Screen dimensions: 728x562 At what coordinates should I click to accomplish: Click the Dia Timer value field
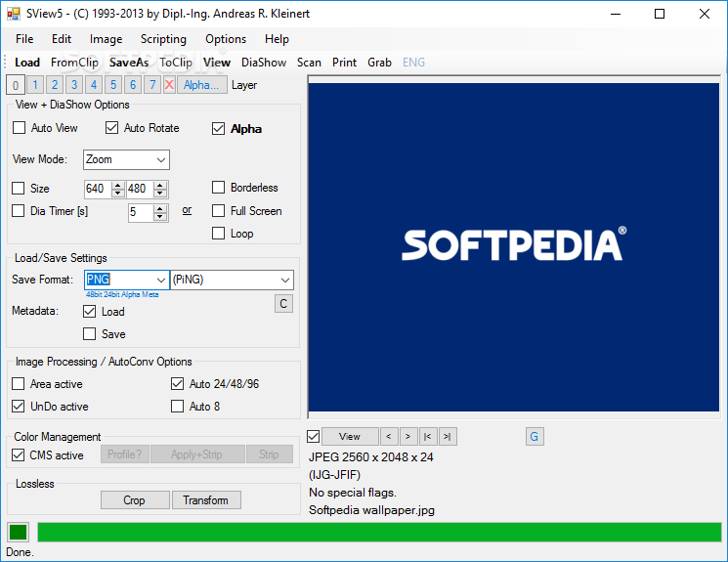click(141, 213)
